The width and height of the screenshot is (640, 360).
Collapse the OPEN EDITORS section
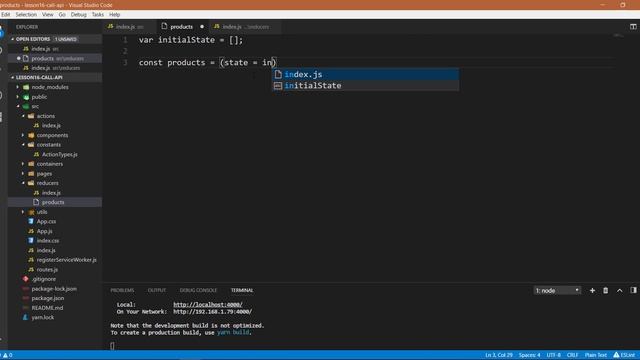coord(12,39)
